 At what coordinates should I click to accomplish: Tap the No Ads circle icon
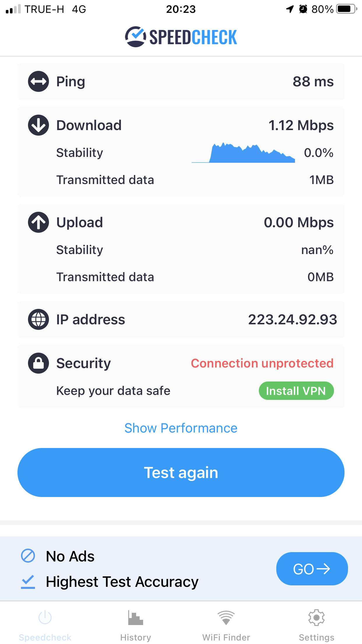[x=28, y=556]
